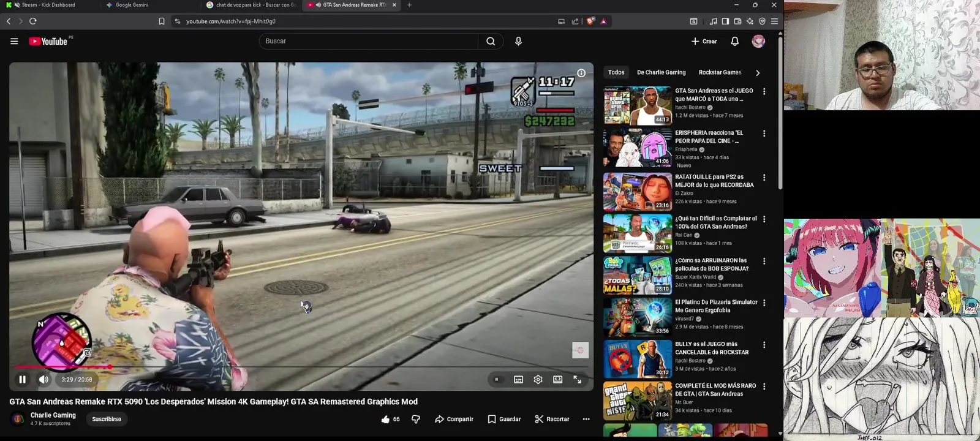The image size is (980, 441).
Task: Go to the YouTube home logo
Action: tap(48, 41)
